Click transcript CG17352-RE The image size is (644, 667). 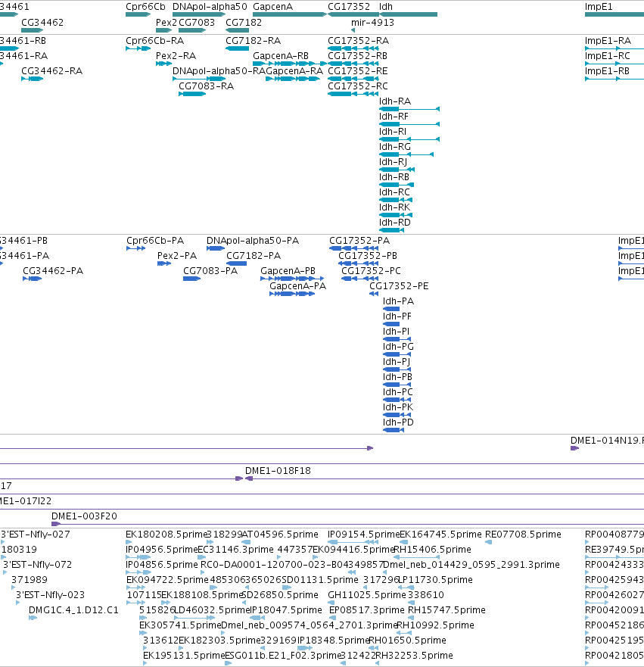(x=357, y=71)
